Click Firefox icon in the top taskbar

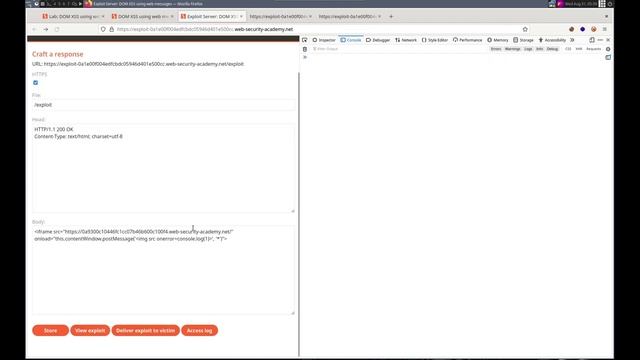pyautogui.click(x=88, y=4)
